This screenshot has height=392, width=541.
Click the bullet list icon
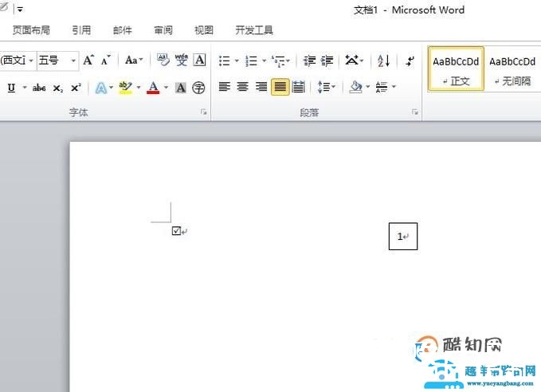click(224, 61)
